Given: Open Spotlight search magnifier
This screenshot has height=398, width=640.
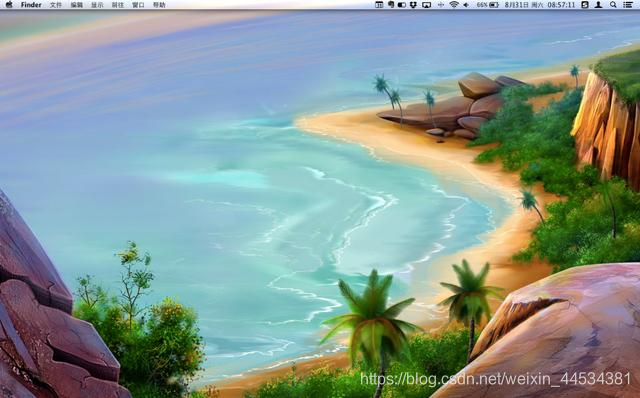Looking at the screenshot, I should (x=613, y=4).
